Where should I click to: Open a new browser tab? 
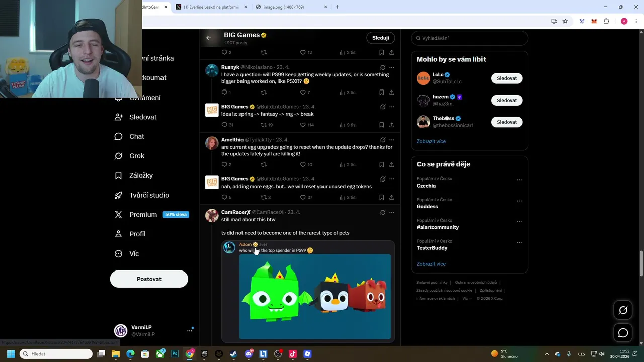pos(337,7)
